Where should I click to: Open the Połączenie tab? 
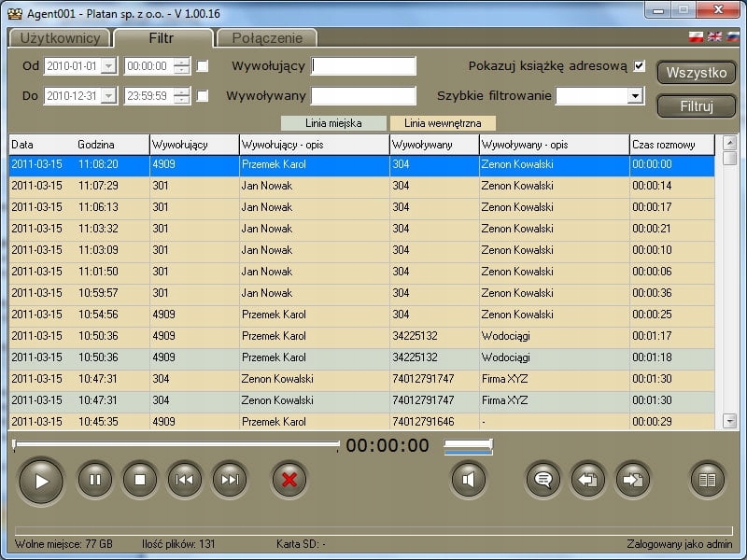coord(267,38)
